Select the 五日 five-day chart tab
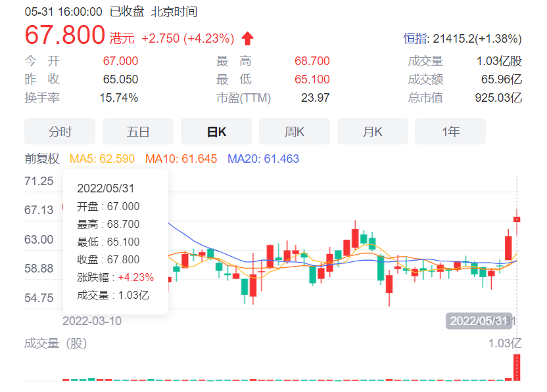This screenshot has width=547, height=392. pyautogui.click(x=138, y=131)
